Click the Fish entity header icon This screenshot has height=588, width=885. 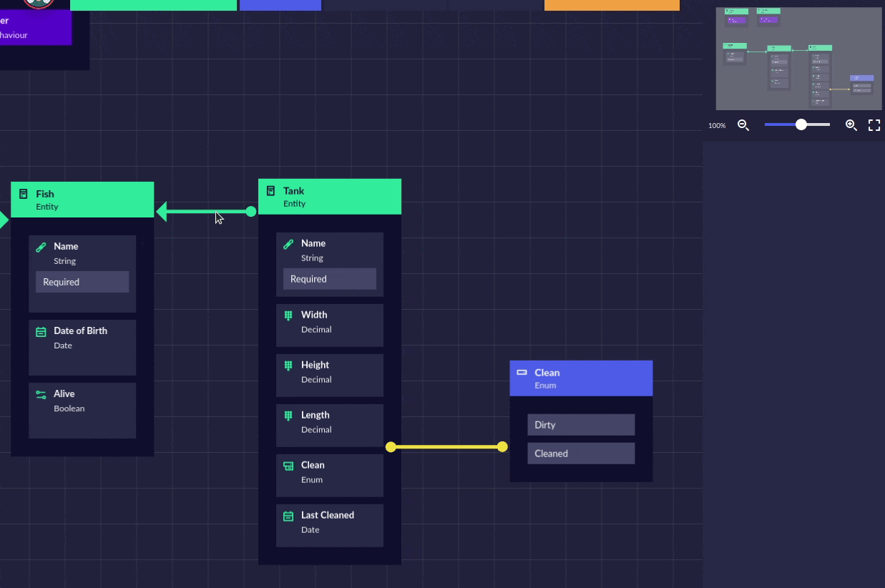point(24,194)
